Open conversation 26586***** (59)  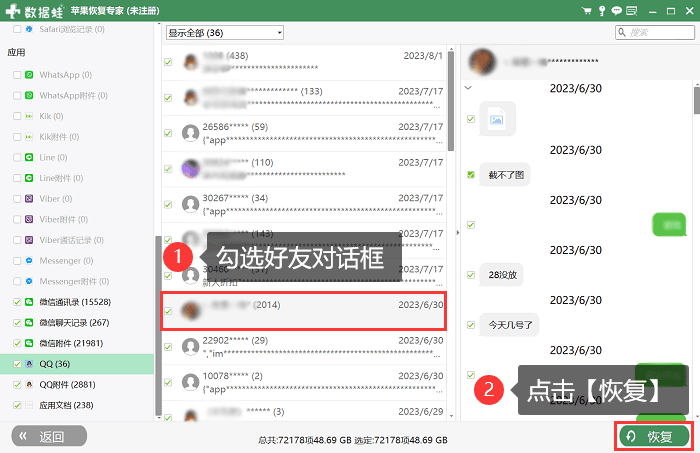click(304, 133)
